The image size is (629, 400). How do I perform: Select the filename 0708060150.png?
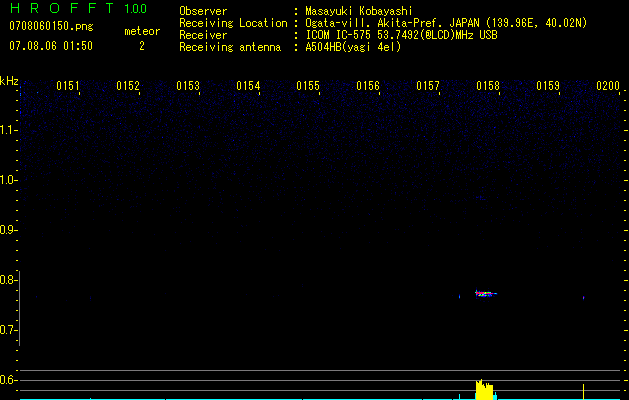51,26
